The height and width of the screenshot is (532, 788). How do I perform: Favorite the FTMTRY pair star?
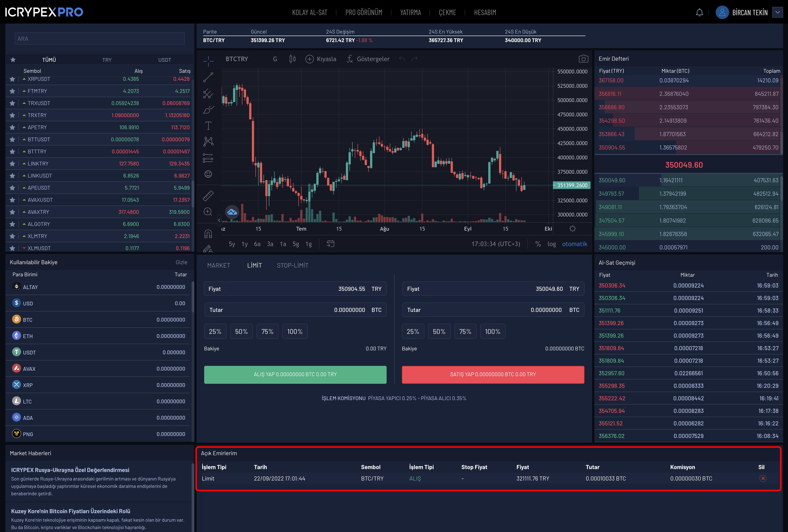12,91
